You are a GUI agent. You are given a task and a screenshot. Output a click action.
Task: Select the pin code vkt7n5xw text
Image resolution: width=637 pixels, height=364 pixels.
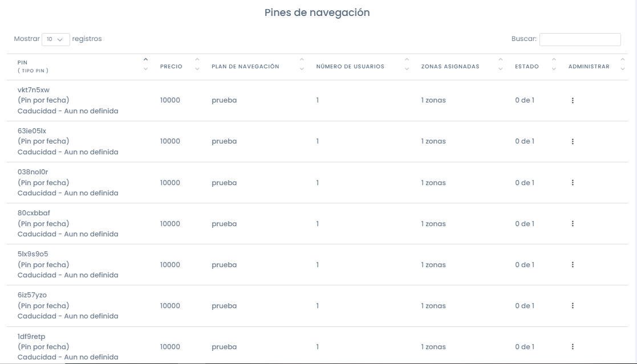pyautogui.click(x=33, y=89)
